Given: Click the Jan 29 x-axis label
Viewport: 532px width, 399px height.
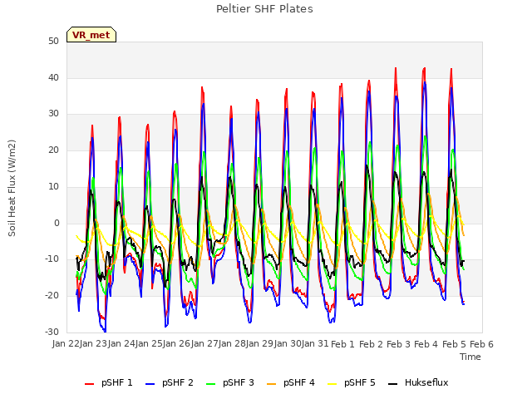Looking at the screenshot, I should pyautogui.click(x=259, y=344).
